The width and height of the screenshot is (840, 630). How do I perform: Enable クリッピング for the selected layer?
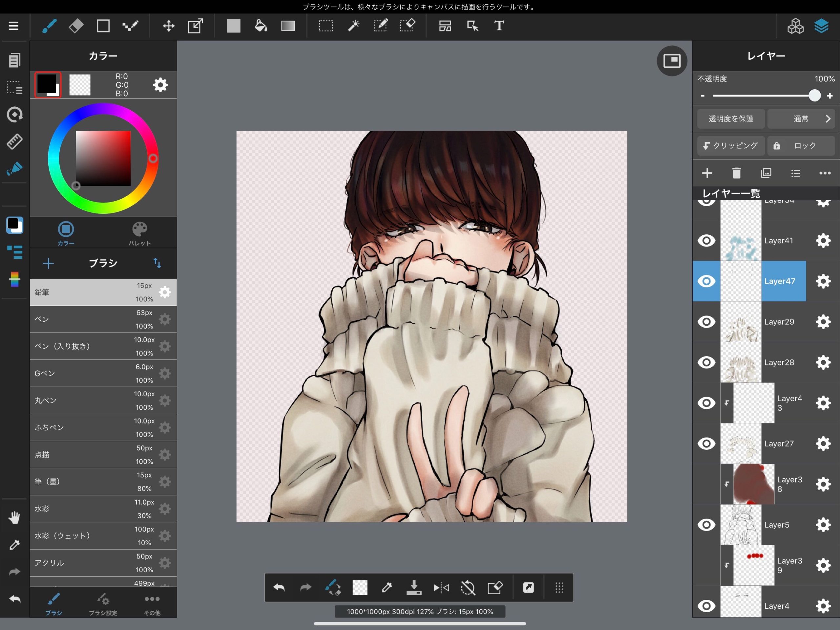(x=730, y=145)
